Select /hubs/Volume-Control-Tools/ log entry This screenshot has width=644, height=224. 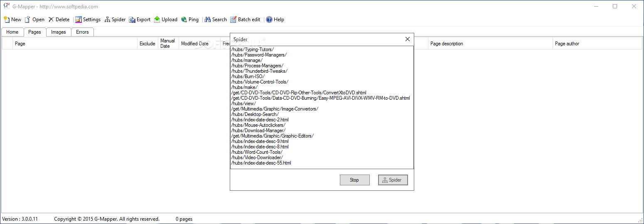click(x=259, y=82)
